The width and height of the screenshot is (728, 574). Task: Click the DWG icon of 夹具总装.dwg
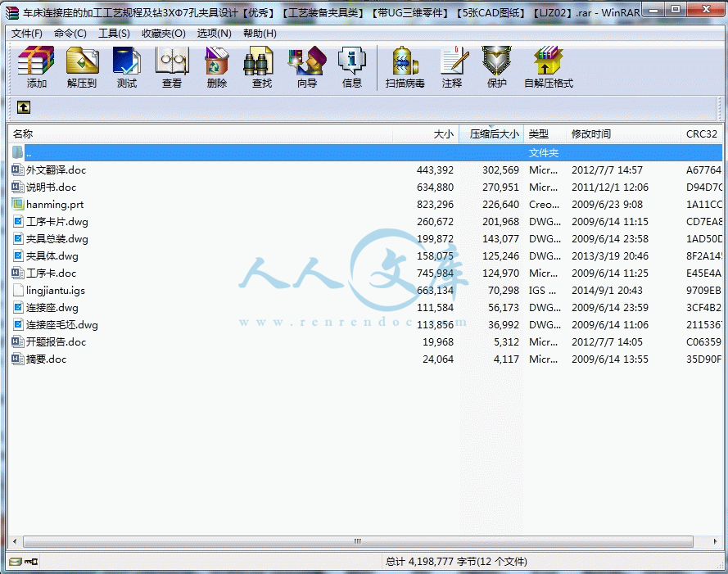point(18,239)
